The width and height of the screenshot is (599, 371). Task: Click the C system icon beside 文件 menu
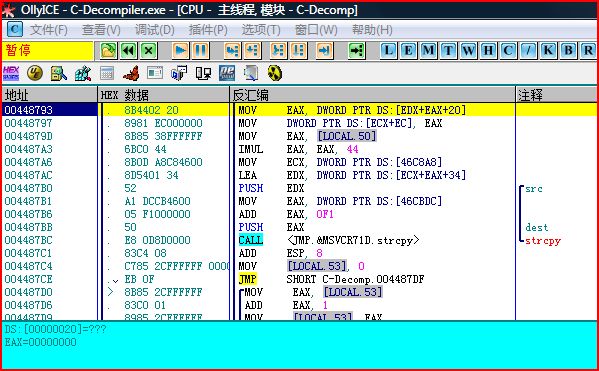click(15, 29)
